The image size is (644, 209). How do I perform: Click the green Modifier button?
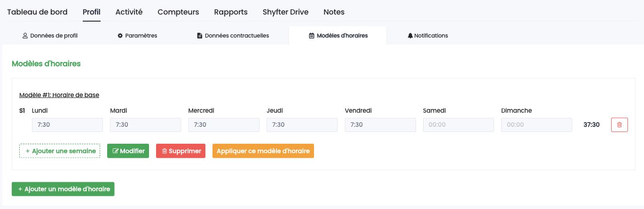[x=128, y=151]
